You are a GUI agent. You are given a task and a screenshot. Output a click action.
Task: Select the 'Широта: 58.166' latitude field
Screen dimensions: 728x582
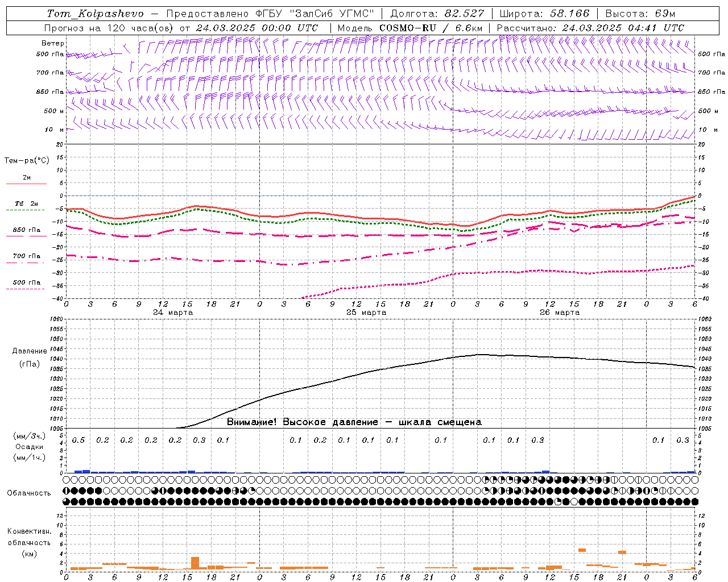(544, 14)
